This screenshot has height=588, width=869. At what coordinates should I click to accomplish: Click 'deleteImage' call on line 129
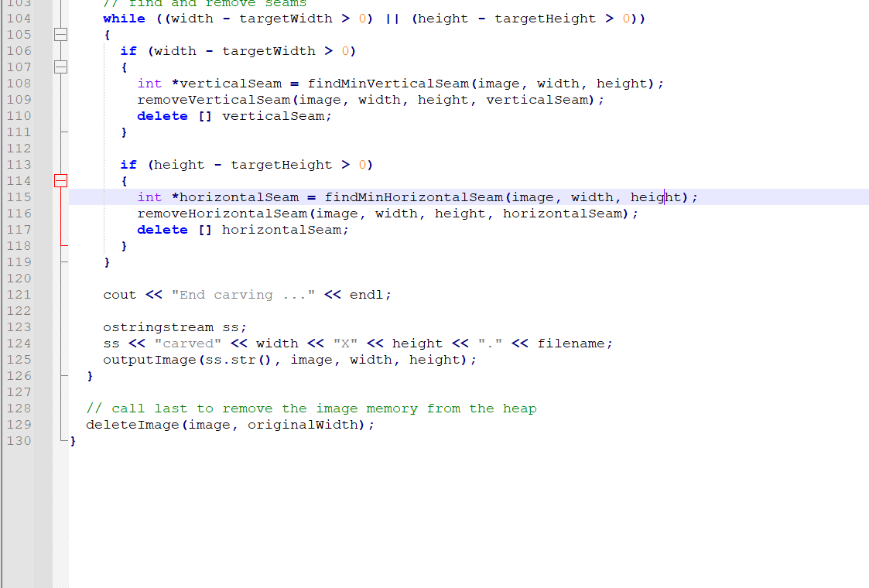click(x=133, y=425)
